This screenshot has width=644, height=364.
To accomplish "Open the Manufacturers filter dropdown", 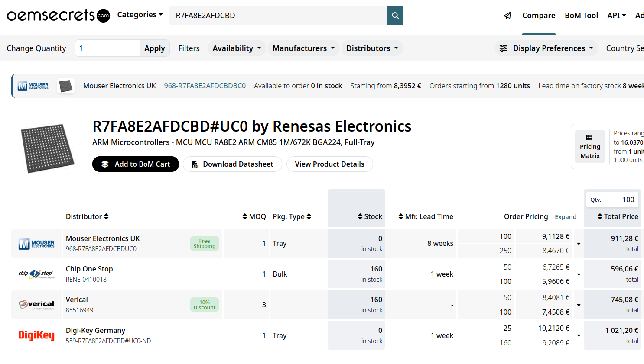I will [x=303, y=48].
